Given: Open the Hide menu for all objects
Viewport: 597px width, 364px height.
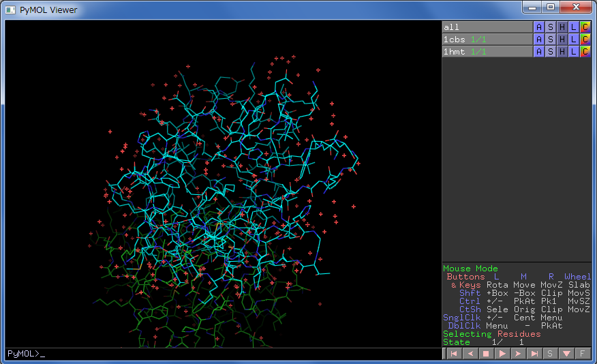Looking at the screenshot, I should (x=562, y=27).
